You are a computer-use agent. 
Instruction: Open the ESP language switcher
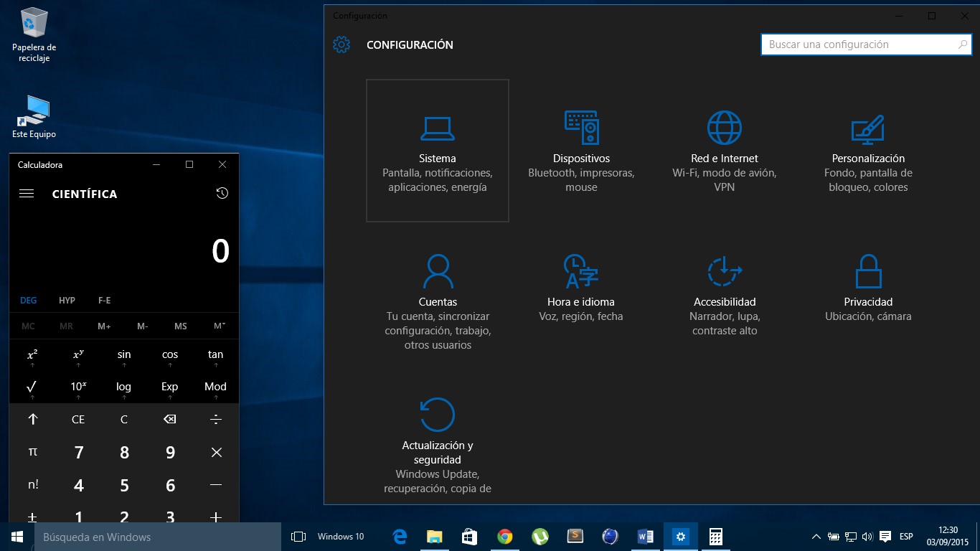905,536
